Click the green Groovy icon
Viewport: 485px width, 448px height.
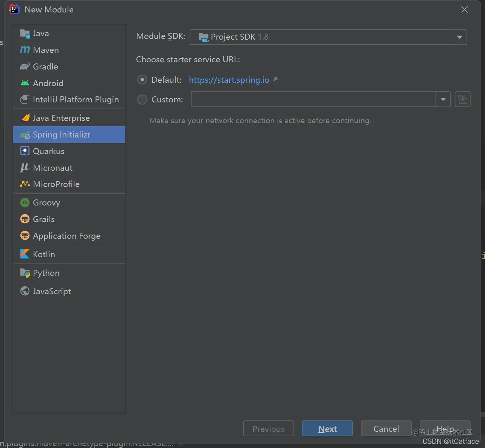pyautogui.click(x=25, y=202)
